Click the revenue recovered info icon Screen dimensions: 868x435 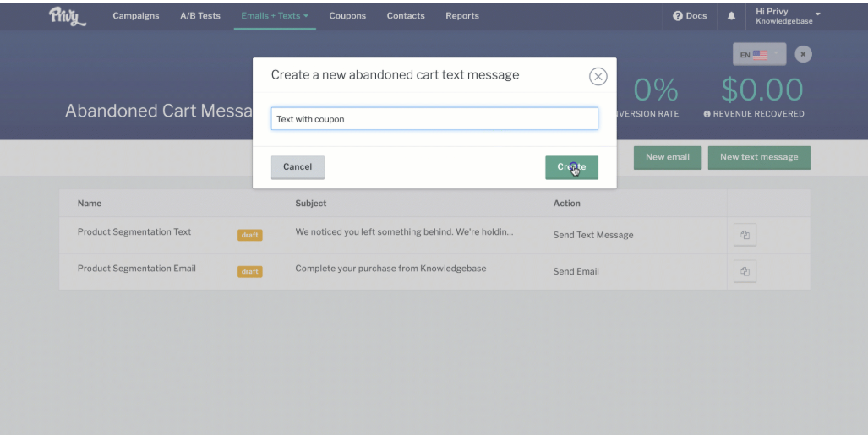coord(707,114)
